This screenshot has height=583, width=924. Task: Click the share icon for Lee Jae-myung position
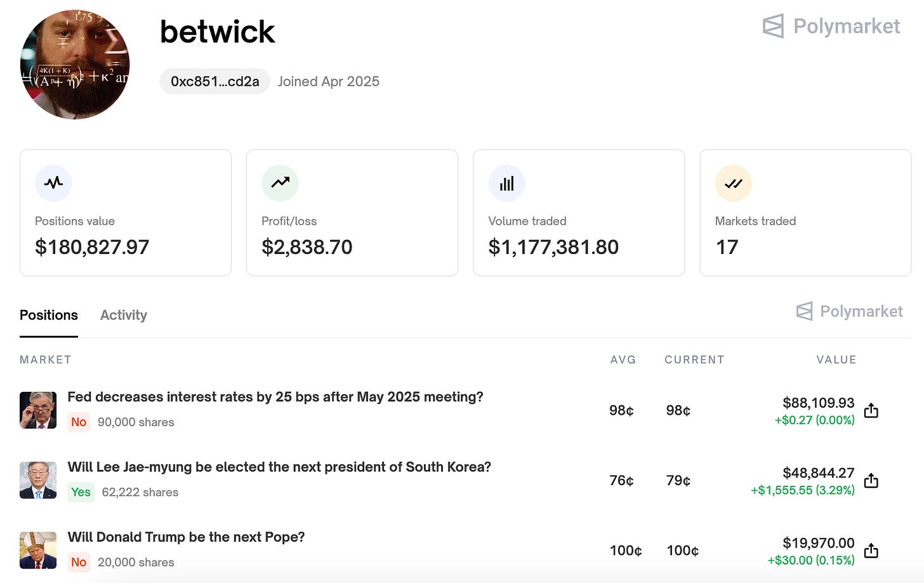point(871,480)
